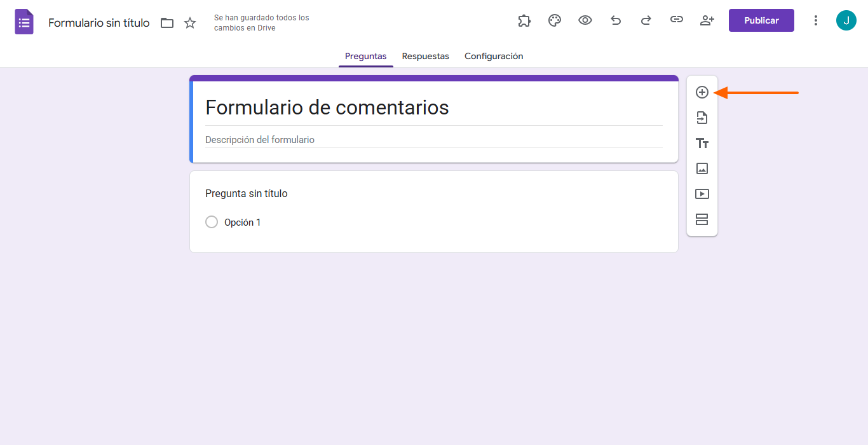Add a new section
The width and height of the screenshot is (868, 445).
(x=702, y=219)
